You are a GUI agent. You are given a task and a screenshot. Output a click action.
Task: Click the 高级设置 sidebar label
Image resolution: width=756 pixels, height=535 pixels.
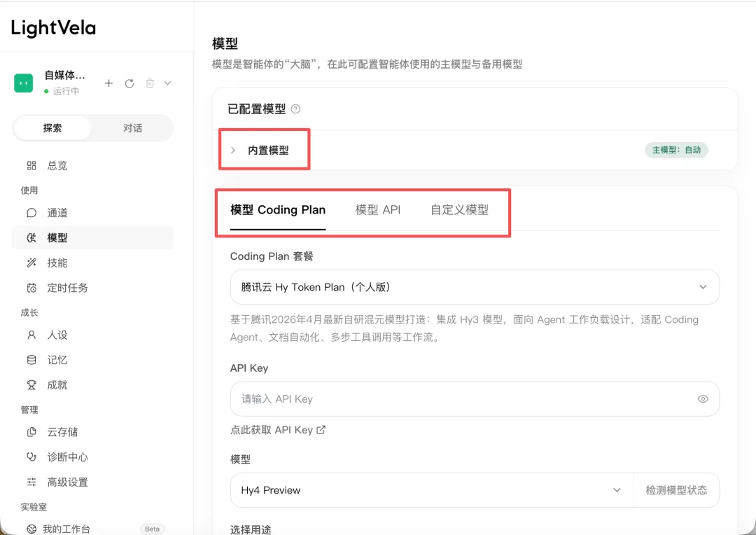click(67, 482)
